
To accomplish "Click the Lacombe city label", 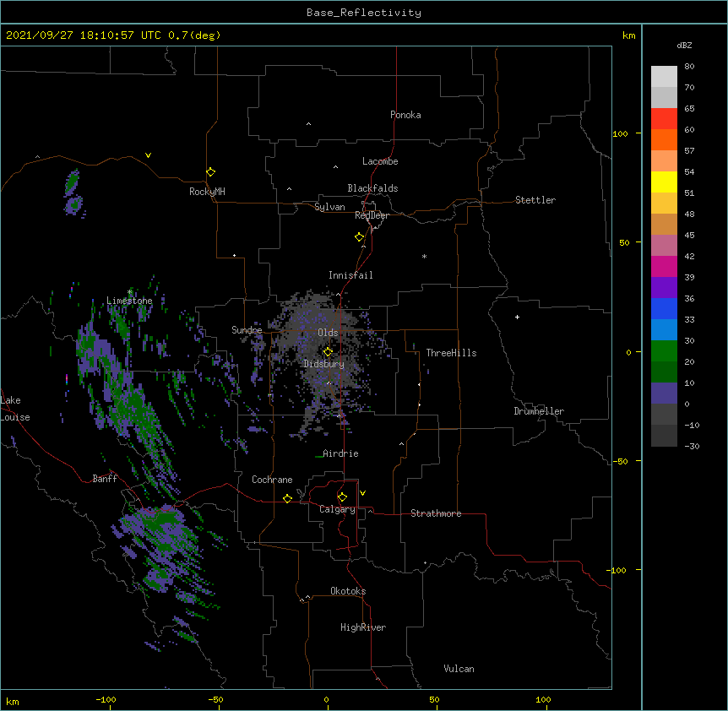I will pyautogui.click(x=380, y=161).
